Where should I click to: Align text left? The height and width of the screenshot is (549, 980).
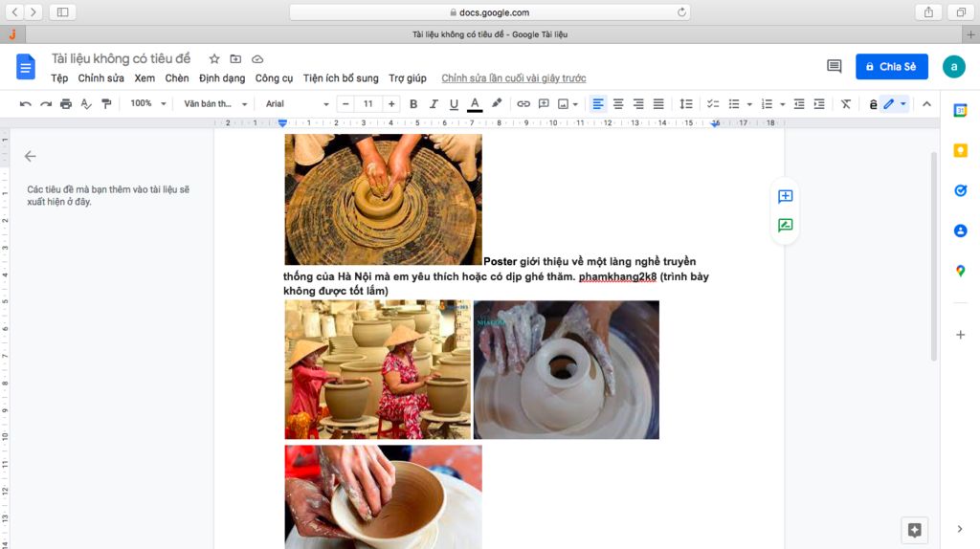click(598, 104)
